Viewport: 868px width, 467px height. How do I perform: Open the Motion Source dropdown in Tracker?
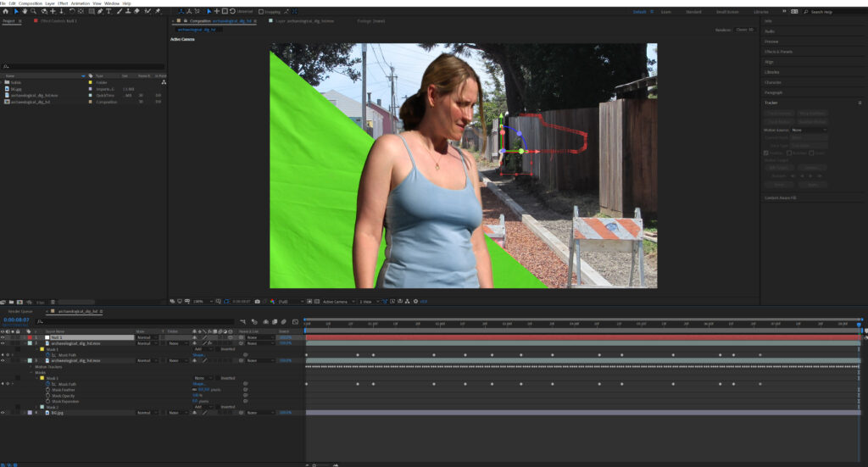809,130
